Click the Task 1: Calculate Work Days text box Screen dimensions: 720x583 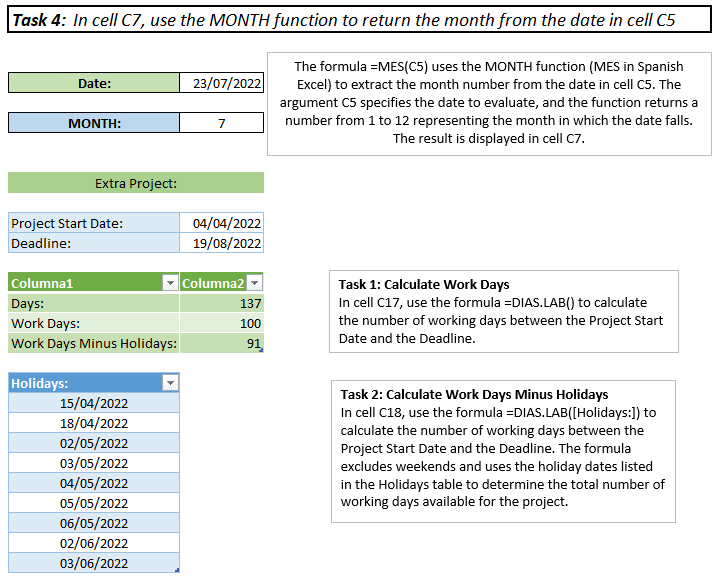pos(504,311)
